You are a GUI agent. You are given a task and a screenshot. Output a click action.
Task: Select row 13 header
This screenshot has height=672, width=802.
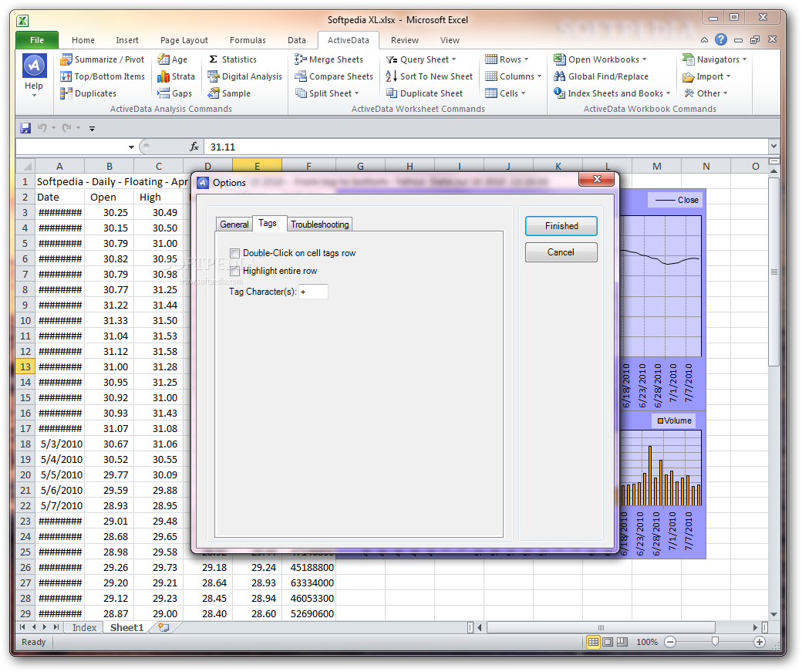pyautogui.click(x=25, y=367)
